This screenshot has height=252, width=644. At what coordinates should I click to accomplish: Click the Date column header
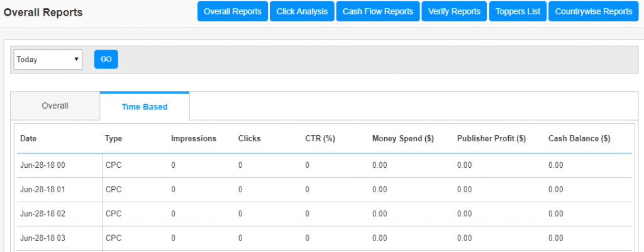tap(28, 139)
